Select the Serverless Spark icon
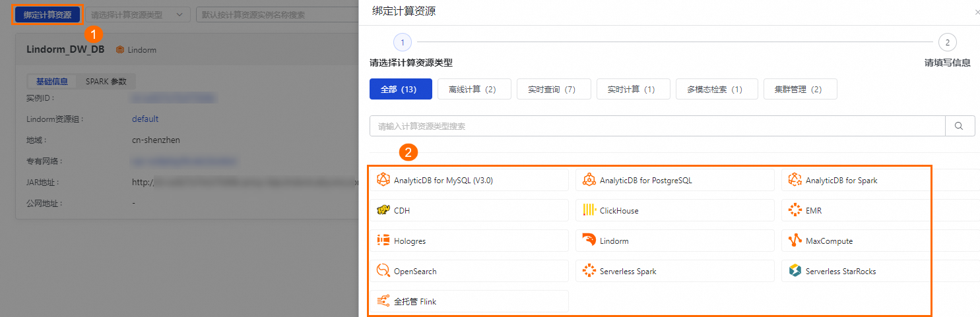Viewport: 980px width, 317px height. coord(589,271)
